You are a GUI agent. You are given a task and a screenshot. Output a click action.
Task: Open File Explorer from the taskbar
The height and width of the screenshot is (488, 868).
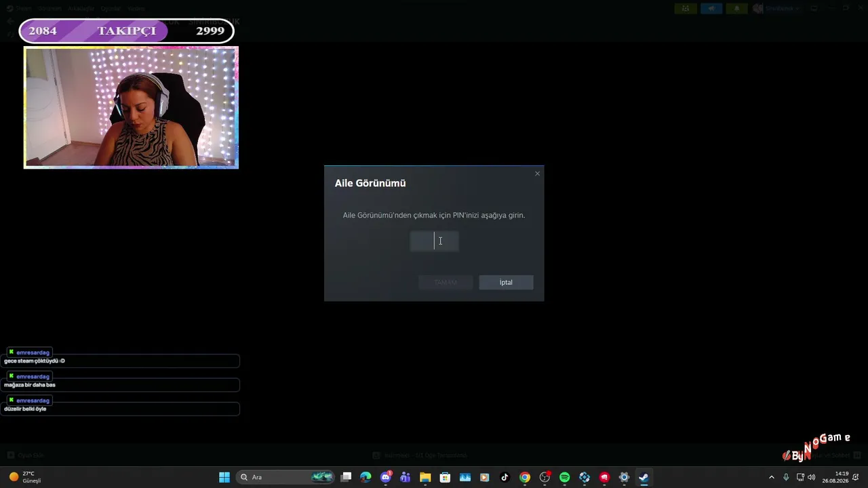425,477
